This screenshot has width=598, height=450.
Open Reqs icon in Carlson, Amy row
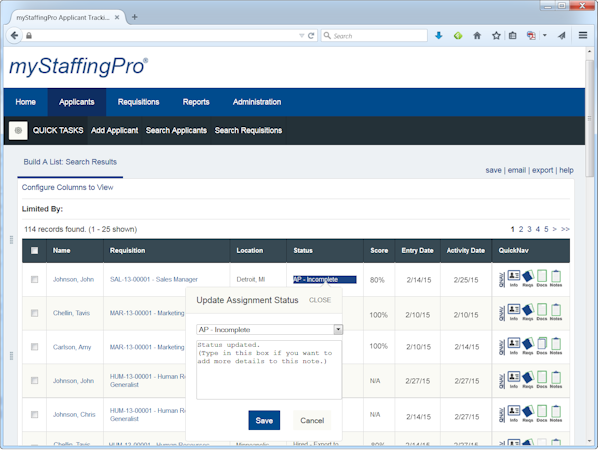click(527, 346)
